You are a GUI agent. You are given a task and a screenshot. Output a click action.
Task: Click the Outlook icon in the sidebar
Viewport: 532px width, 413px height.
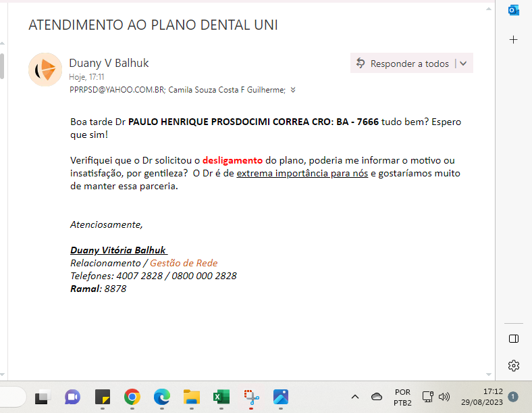513,10
